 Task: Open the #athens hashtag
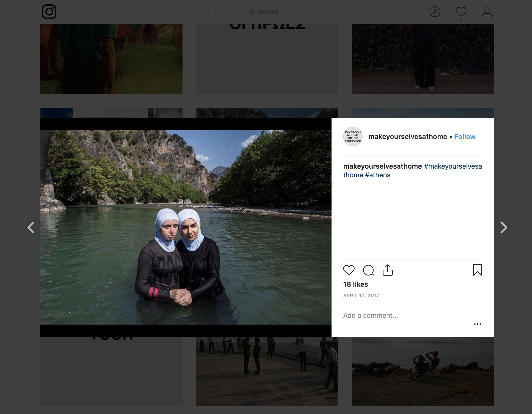tap(378, 175)
